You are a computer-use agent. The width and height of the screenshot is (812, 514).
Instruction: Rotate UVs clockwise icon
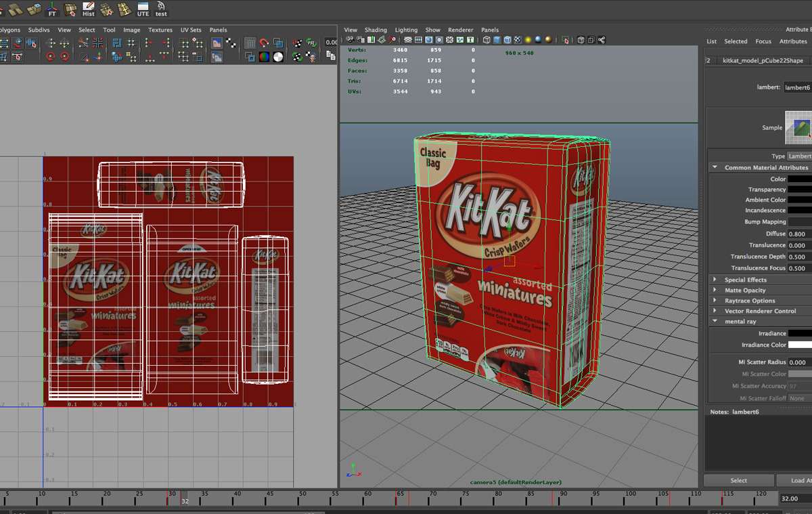[65, 56]
